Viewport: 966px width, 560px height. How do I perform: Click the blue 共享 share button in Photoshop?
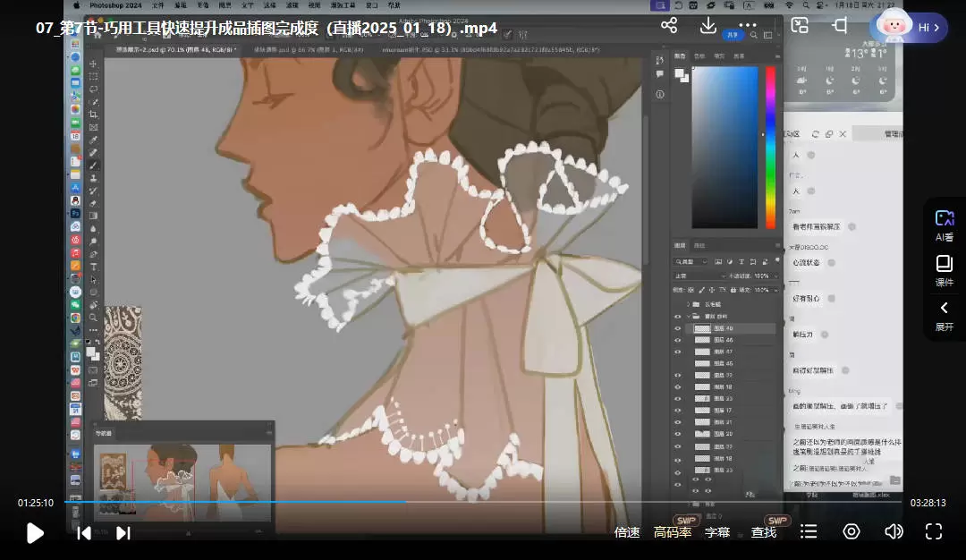click(x=732, y=35)
